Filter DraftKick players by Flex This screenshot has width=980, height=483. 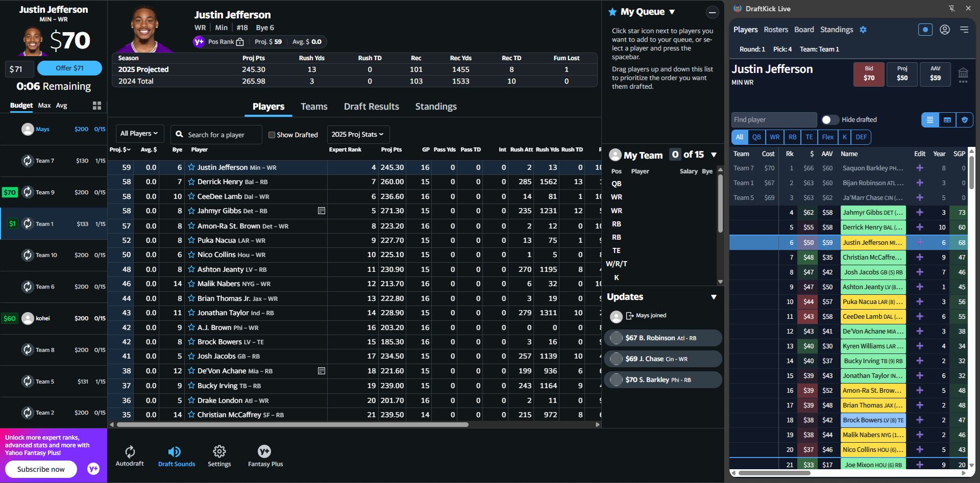tap(828, 137)
